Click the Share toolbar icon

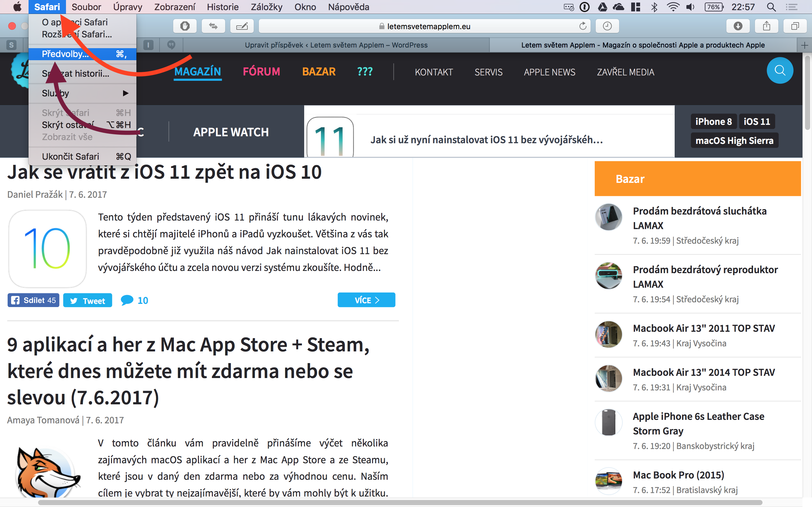point(766,26)
